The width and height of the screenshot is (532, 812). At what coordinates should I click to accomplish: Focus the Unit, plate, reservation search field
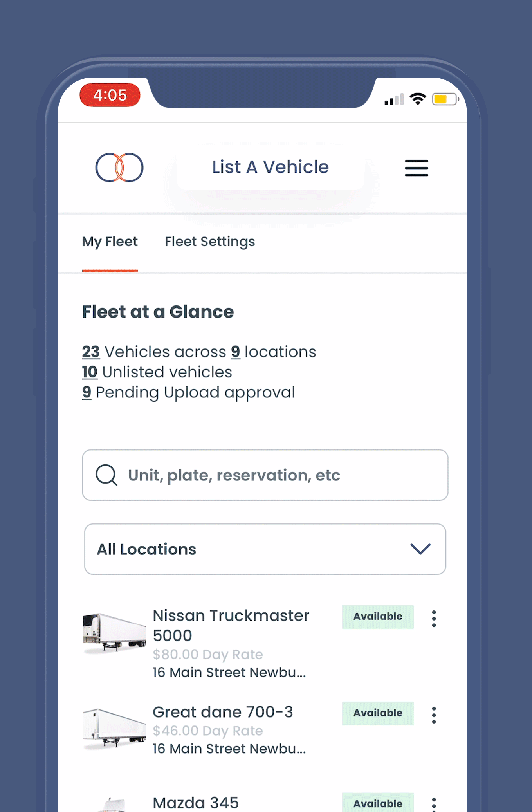click(x=265, y=475)
